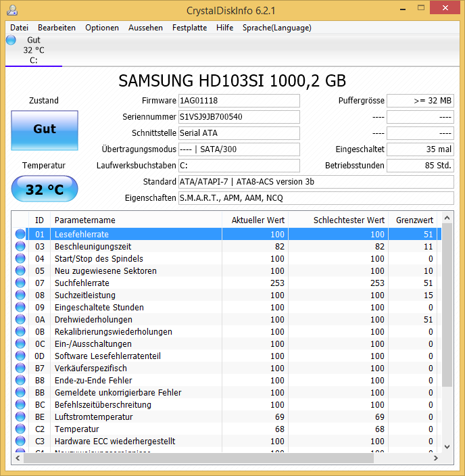
Task: Click the scroll left arrow of the SMART list
Action: (x=18, y=458)
